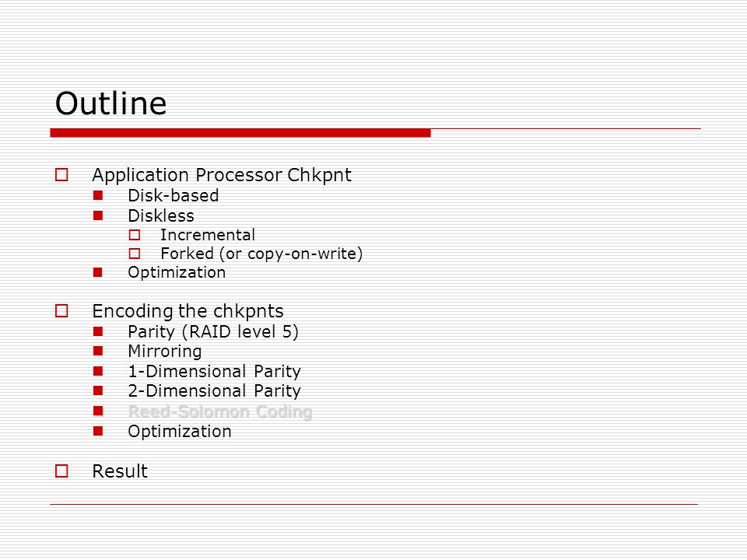Click the "Disk-based" sub-item

pos(174,196)
